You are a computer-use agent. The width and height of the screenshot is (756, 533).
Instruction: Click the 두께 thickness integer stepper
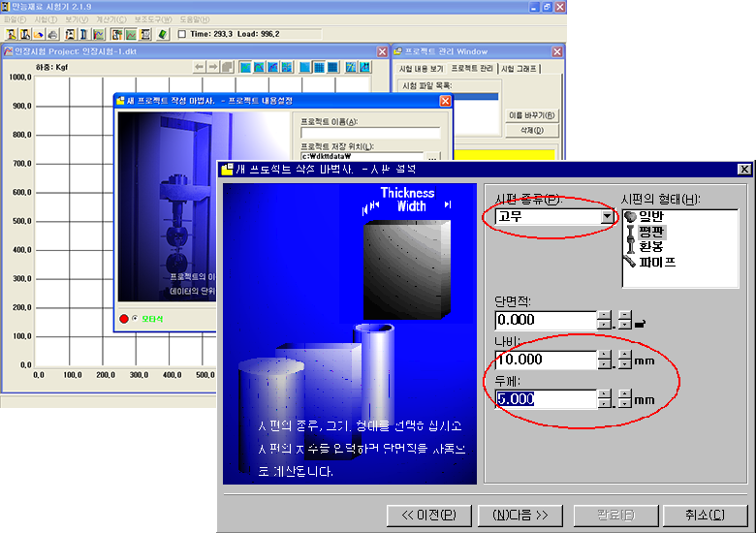tap(605, 398)
